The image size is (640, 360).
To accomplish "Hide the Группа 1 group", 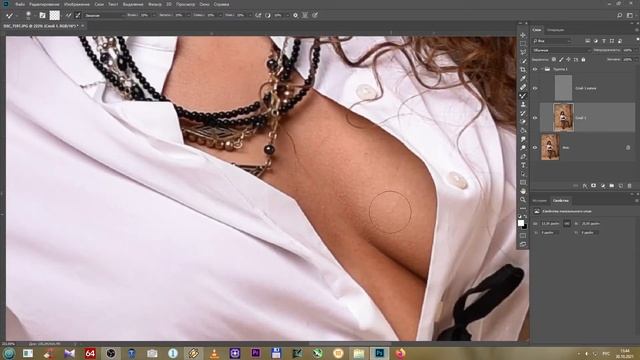I will tap(535, 69).
